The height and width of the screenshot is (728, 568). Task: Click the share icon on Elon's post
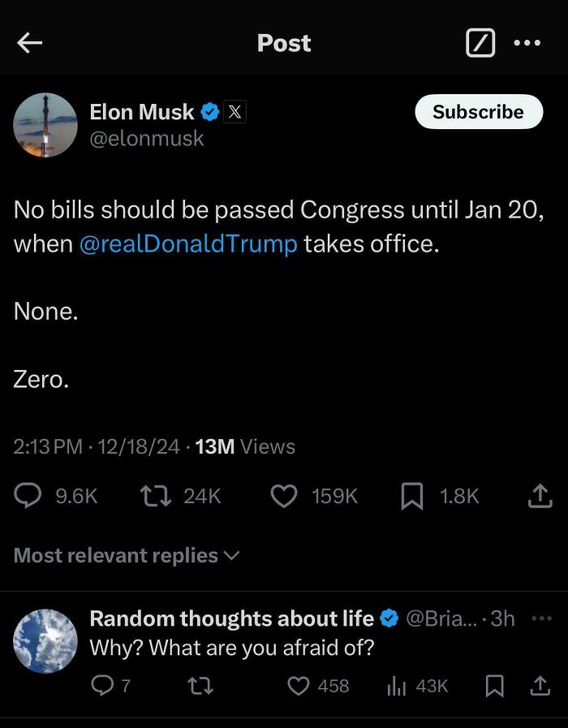[542, 496]
